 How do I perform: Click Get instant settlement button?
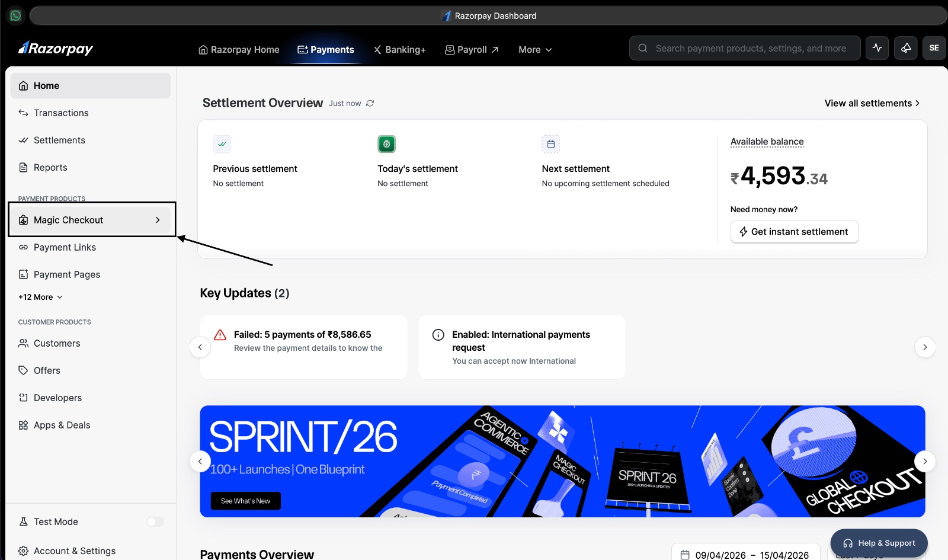coord(794,232)
